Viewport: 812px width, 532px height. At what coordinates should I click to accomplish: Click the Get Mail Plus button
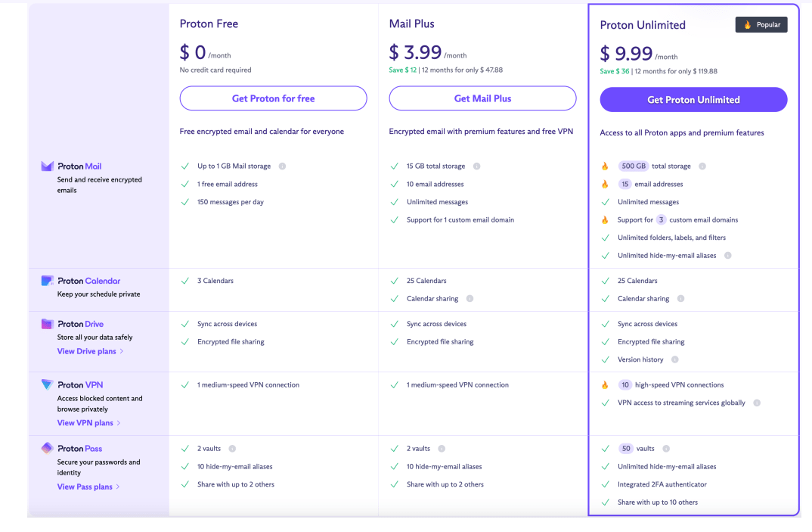(482, 98)
